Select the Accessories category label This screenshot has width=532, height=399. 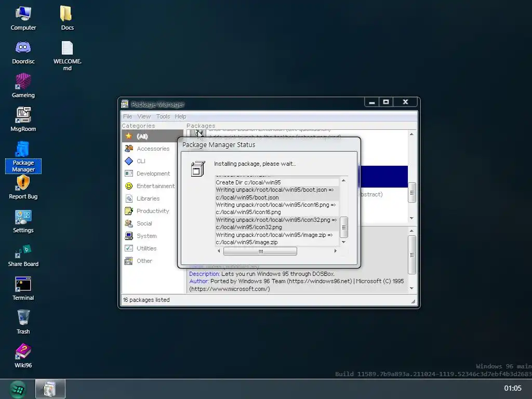153,149
